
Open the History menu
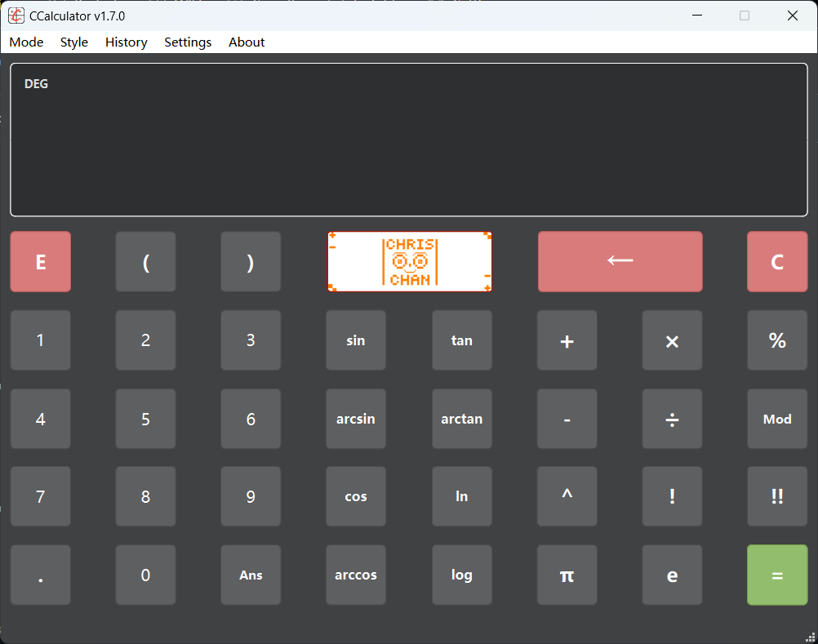[126, 42]
